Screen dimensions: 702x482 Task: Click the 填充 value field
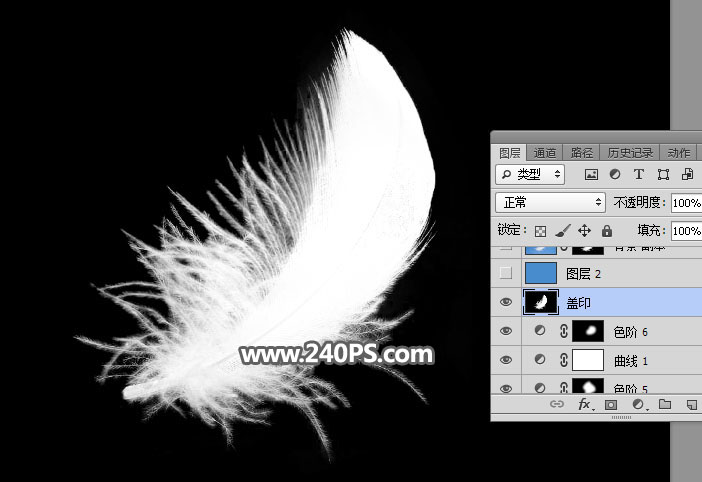686,231
